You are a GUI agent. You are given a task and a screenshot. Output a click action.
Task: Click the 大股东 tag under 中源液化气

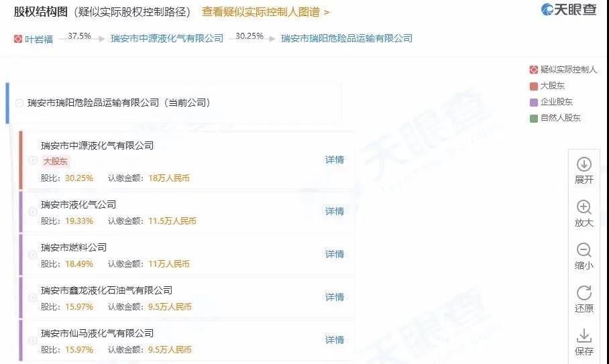click(x=55, y=162)
